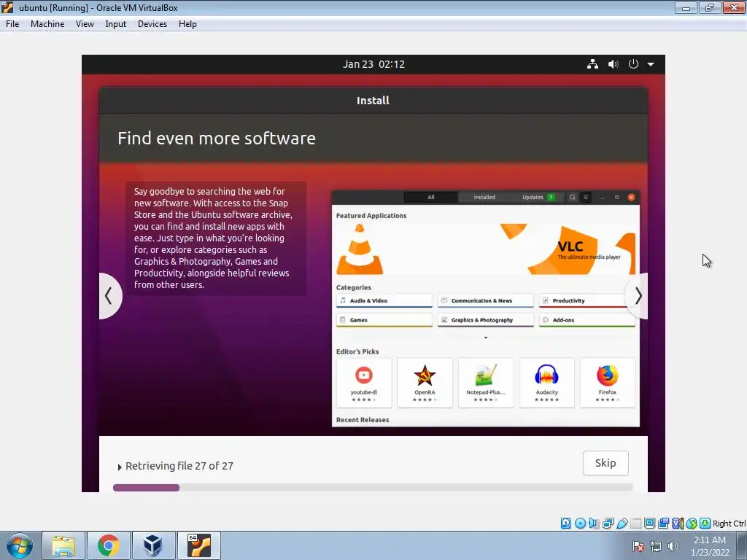Advance to the next installer slide

pos(638,296)
